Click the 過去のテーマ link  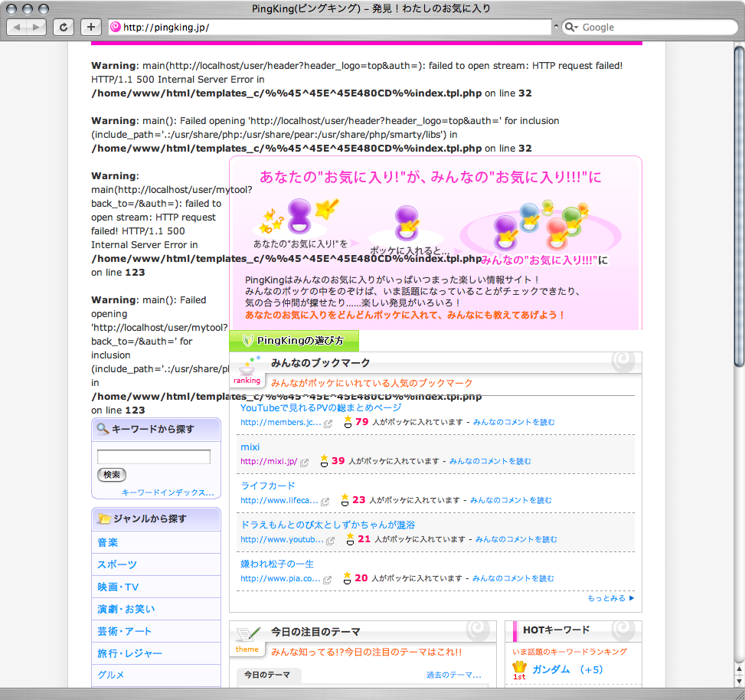453,675
